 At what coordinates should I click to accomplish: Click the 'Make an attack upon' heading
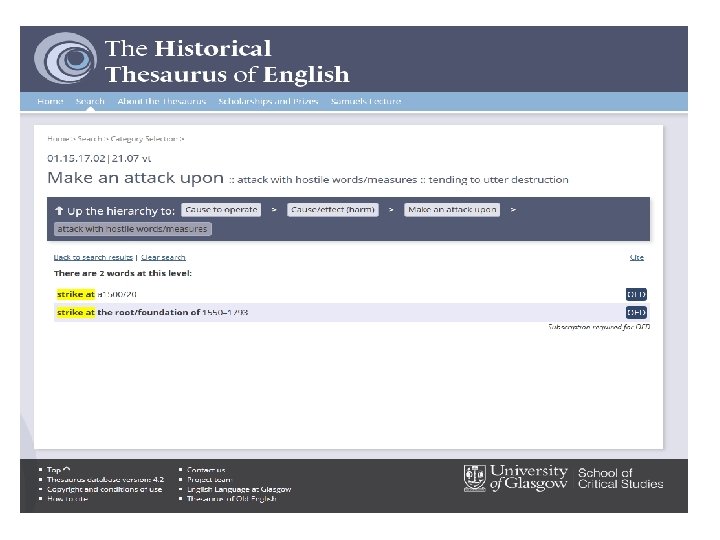coord(135,178)
